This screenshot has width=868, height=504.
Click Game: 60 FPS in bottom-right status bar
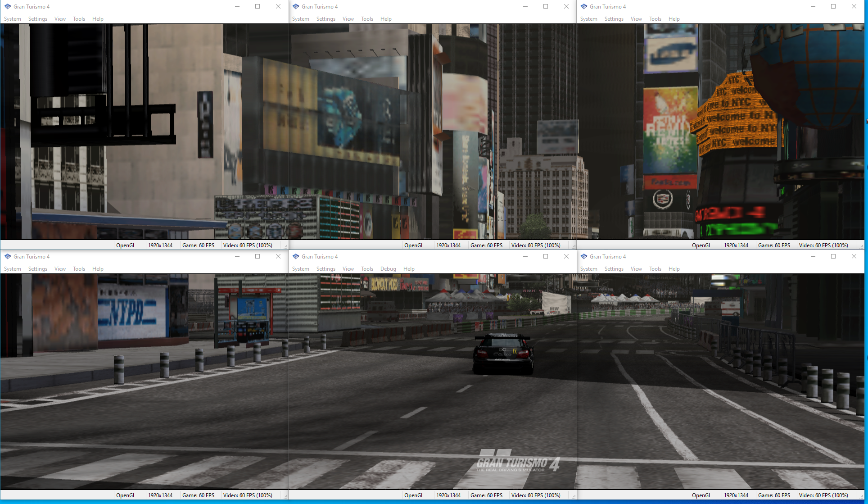coord(774,495)
